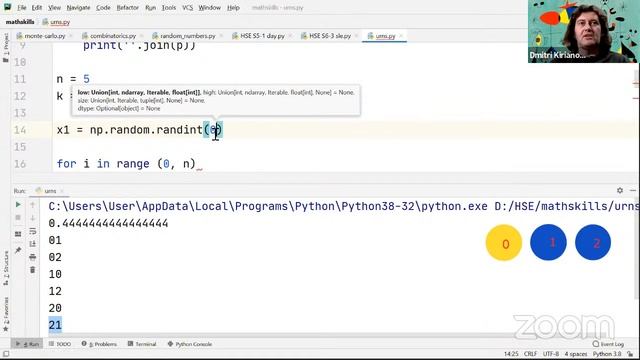This screenshot has width=640, height=360.
Task: Open the Terminal tool window
Action: point(142,344)
